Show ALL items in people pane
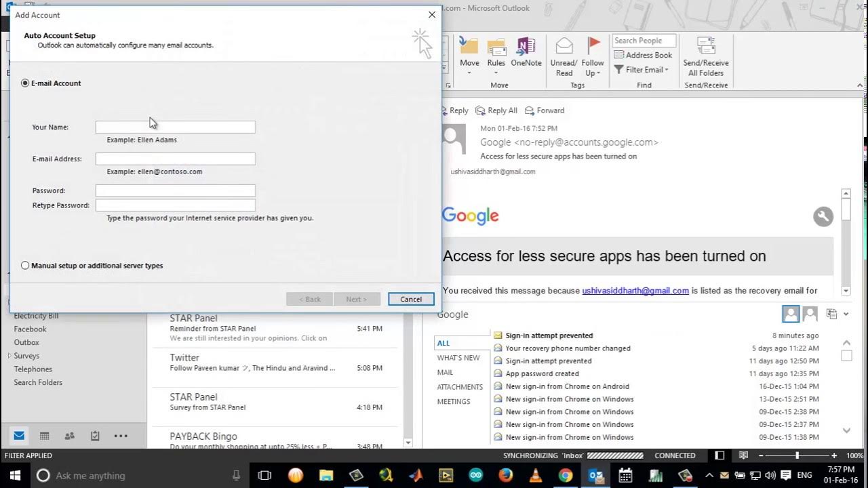 point(443,343)
